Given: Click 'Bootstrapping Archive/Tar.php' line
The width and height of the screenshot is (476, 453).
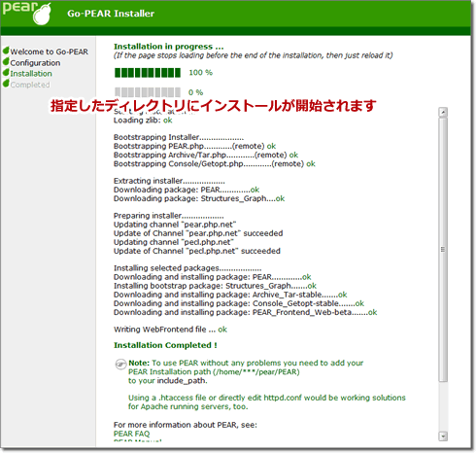Looking at the screenshot, I should (206, 155).
